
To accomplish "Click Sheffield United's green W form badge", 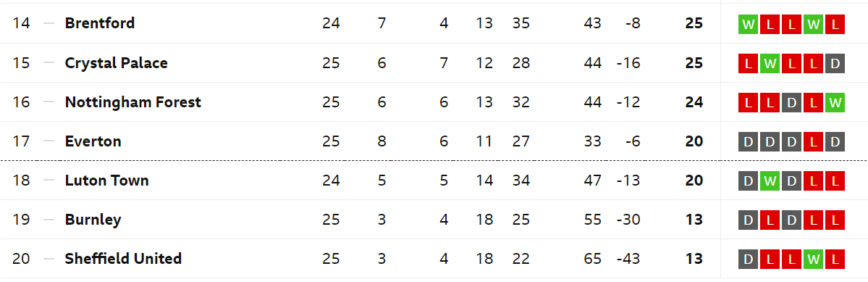I will tap(813, 260).
